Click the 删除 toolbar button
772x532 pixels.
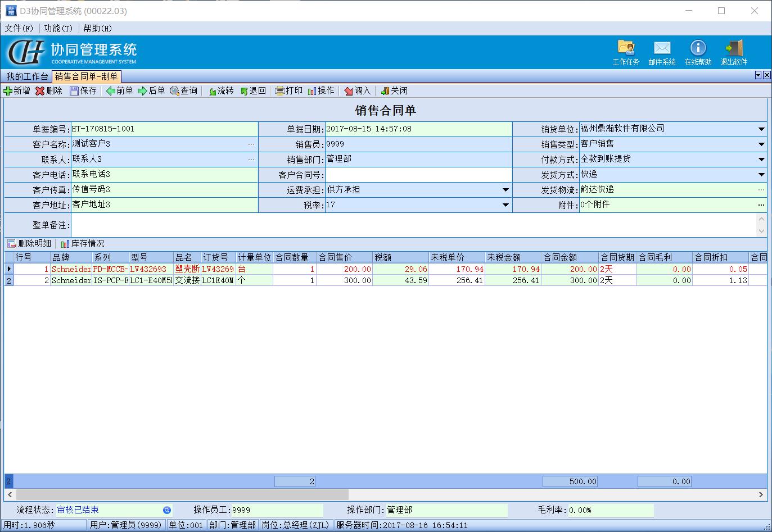(49, 90)
